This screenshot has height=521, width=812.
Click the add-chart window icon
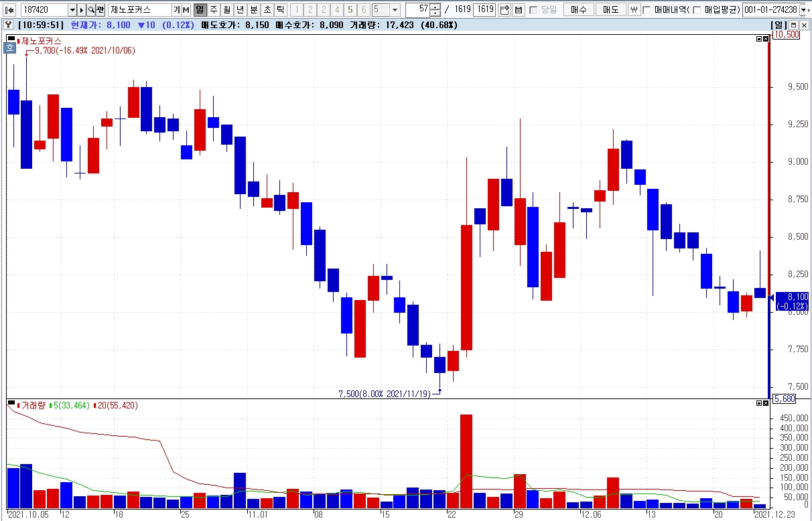coord(504,10)
